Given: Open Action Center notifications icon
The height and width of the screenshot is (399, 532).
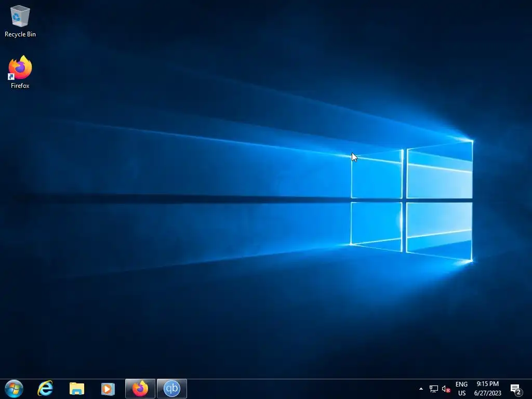Looking at the screenshot, I should pos(516,390).
